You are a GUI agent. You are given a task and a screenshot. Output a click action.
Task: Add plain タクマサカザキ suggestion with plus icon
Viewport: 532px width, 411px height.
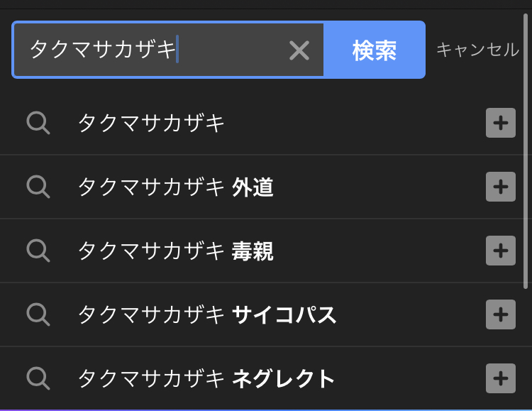500,123
